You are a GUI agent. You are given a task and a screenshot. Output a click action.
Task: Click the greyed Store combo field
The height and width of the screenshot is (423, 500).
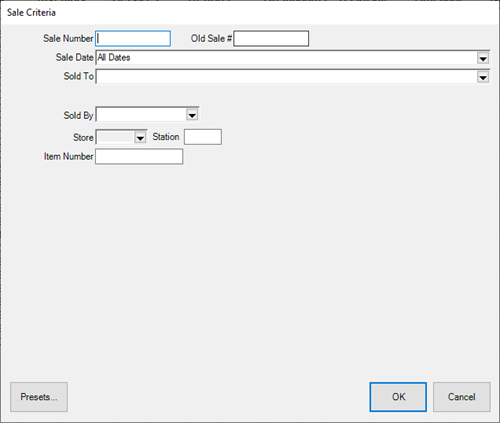115,137
